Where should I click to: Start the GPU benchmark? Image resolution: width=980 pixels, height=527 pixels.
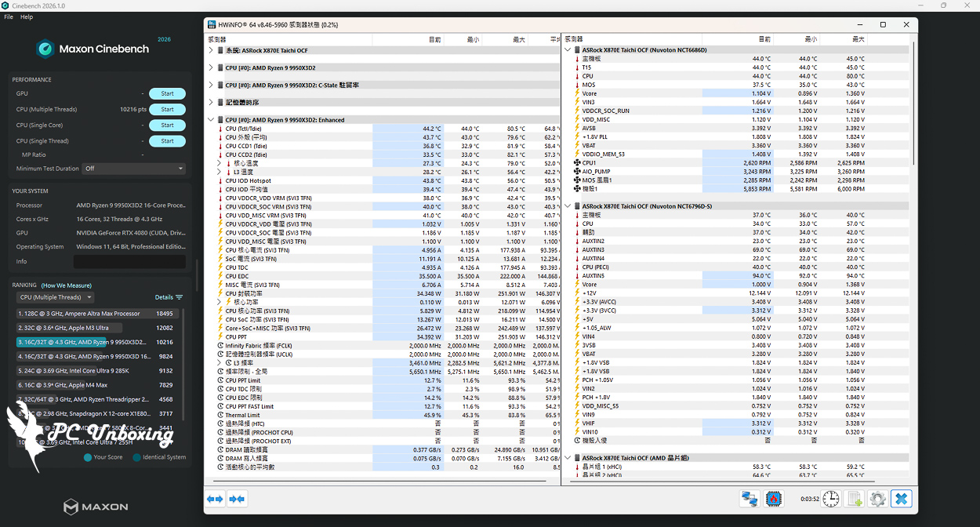click(x=167, y=93)
